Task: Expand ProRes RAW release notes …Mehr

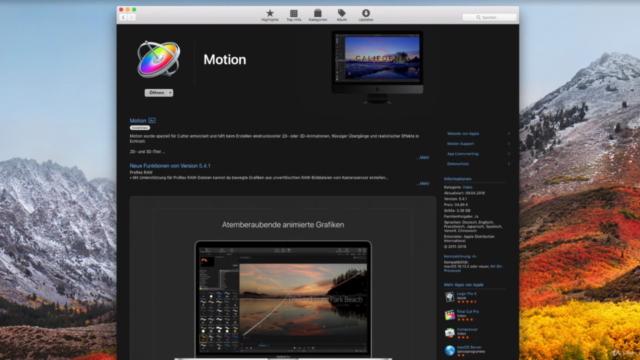Action: tap(423, 183)
